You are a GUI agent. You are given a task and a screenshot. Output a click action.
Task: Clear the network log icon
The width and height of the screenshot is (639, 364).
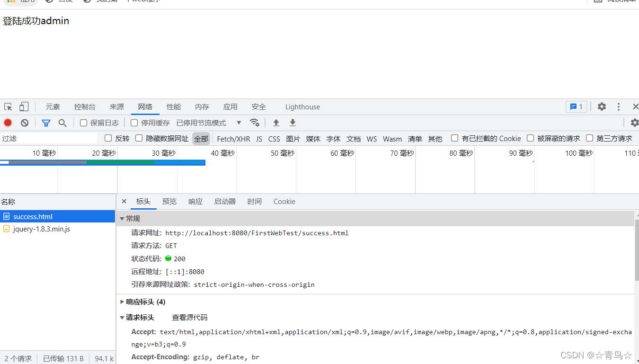(x=25, y=123)
